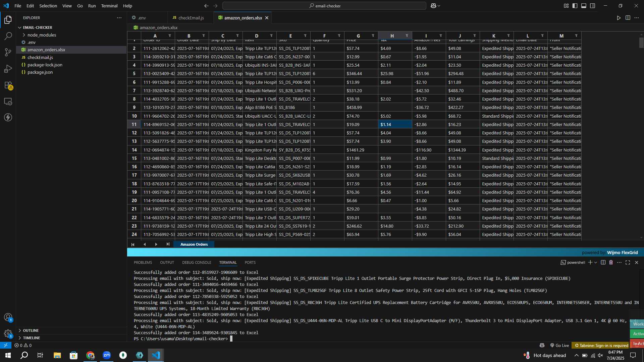Go back with the navigation arrow
The image size is (644, 362).
(x=206, y=6)
